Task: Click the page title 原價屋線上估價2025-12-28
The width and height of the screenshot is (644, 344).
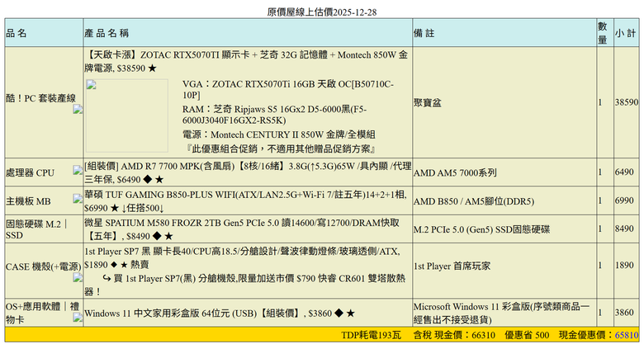Action: click(322, 12)
